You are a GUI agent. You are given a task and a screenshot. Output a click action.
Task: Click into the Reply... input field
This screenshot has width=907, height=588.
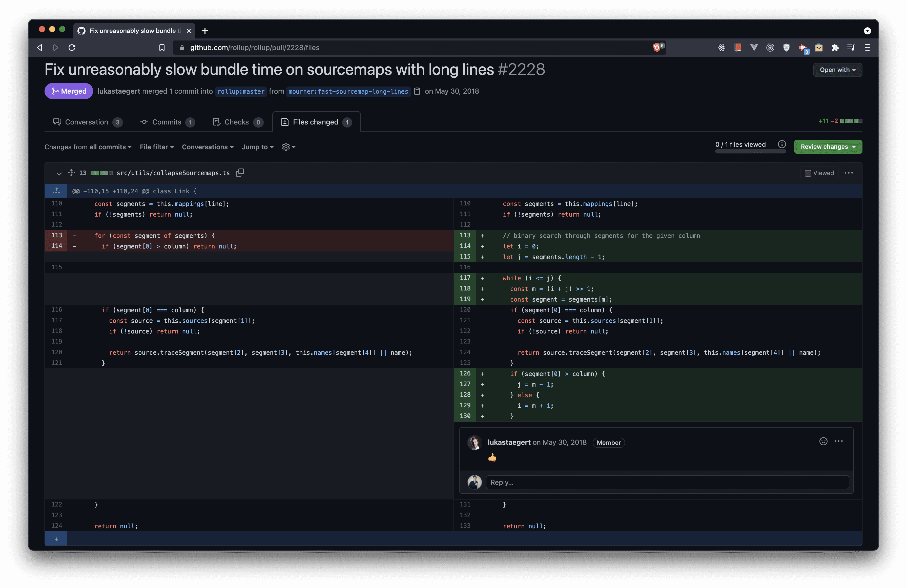pos(667,482)
